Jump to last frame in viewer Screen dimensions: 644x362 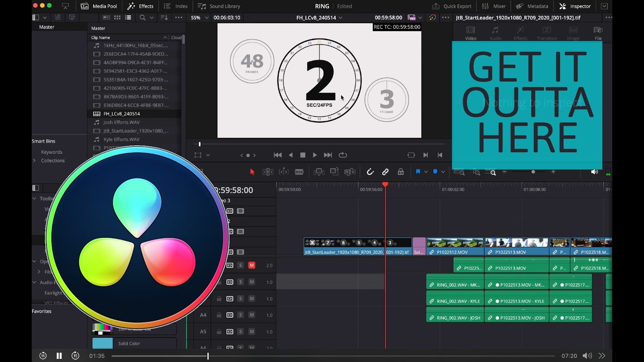pyautogui.click(x=328, y=155)
